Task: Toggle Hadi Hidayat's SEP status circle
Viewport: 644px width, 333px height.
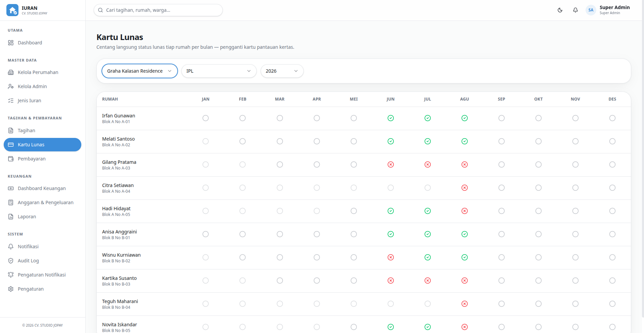Action: [502, 211]
